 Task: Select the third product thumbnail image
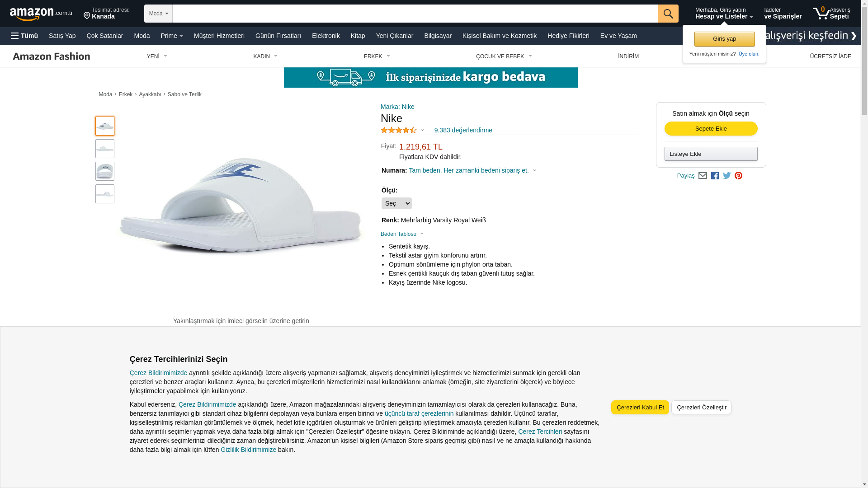[x=105, y=171]
